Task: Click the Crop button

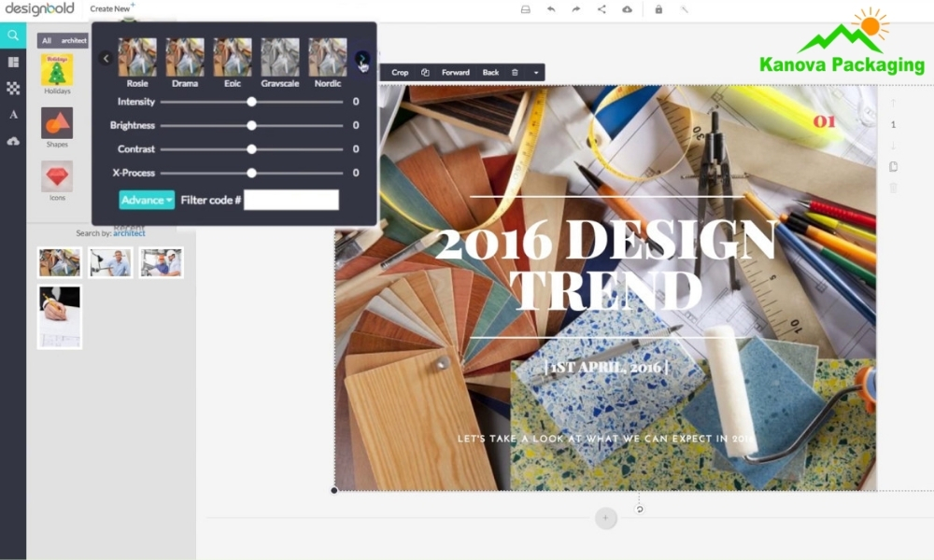Action: (400, 73)
